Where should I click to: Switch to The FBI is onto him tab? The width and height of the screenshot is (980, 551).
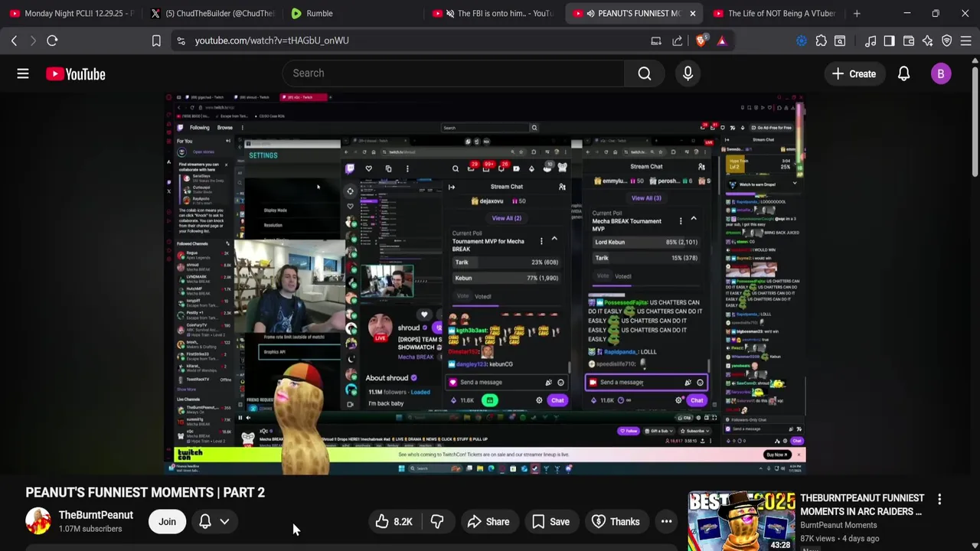click(x=493, y=13)
